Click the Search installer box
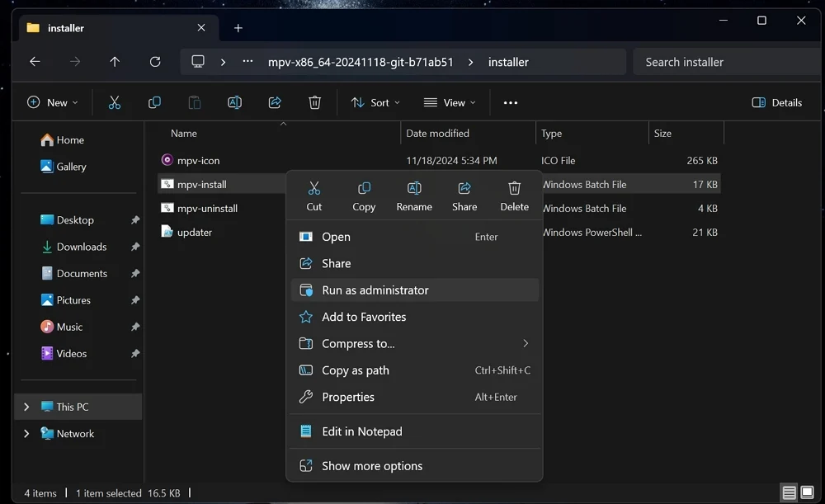Viewport: 825px width, 504px height. (726, 62)
